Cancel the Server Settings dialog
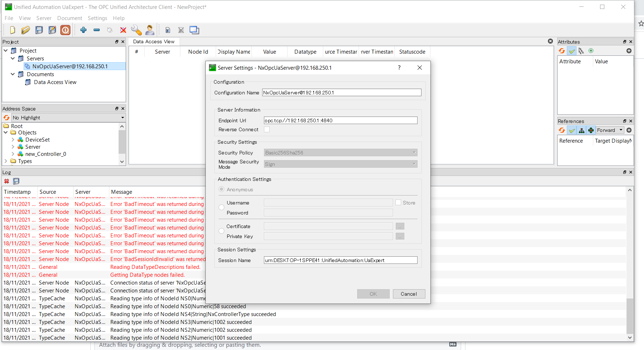Viewport: 644px width, 350px height. click(x=409, y=294)
